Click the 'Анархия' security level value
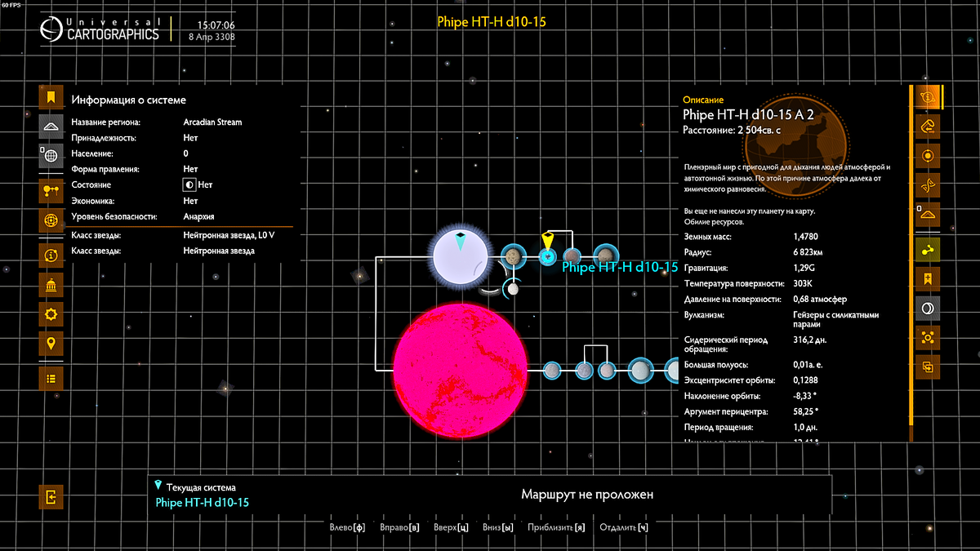Viewport: 980px width, 551px height. tap(198, 216)
